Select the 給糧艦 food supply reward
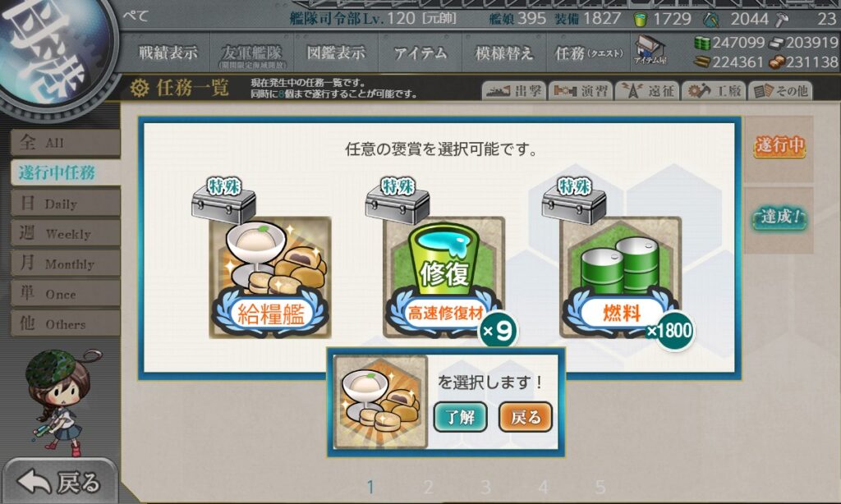Image resolution: width=841 pixels, height=504 pixels. [x=269, y=277]
